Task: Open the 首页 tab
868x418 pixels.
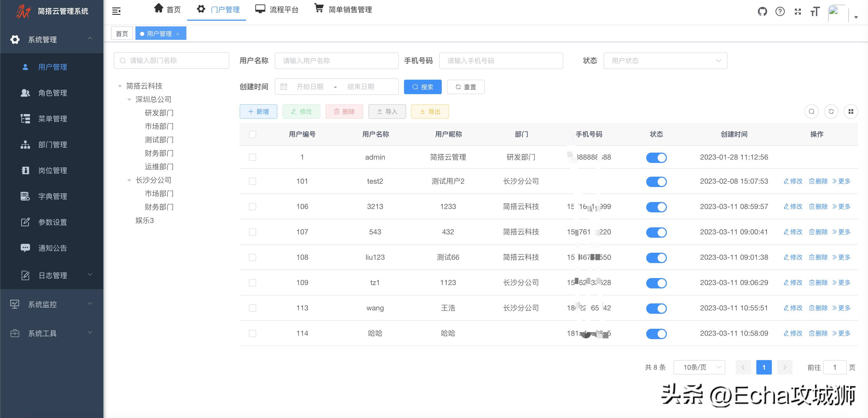Action: 122,33
